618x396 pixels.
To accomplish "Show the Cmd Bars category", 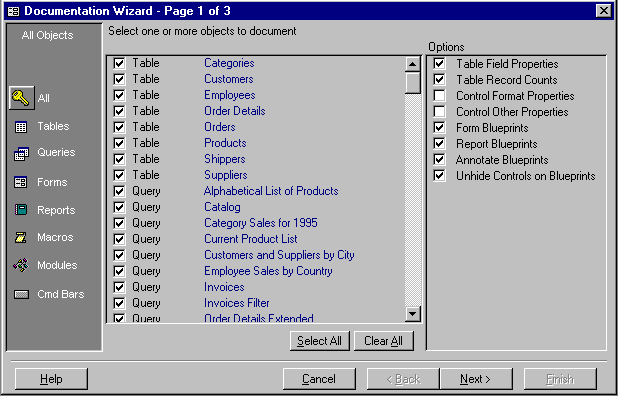I will tap(61, 294).
